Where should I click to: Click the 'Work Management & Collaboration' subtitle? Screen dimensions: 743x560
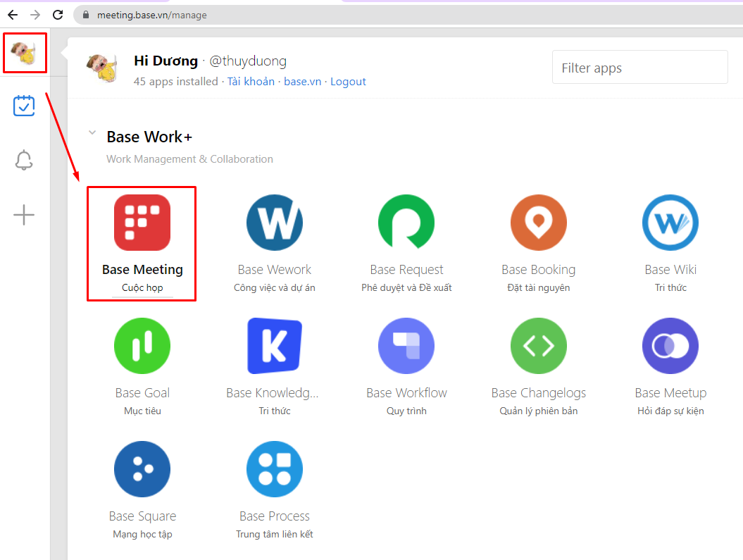(x=189, y=158)
